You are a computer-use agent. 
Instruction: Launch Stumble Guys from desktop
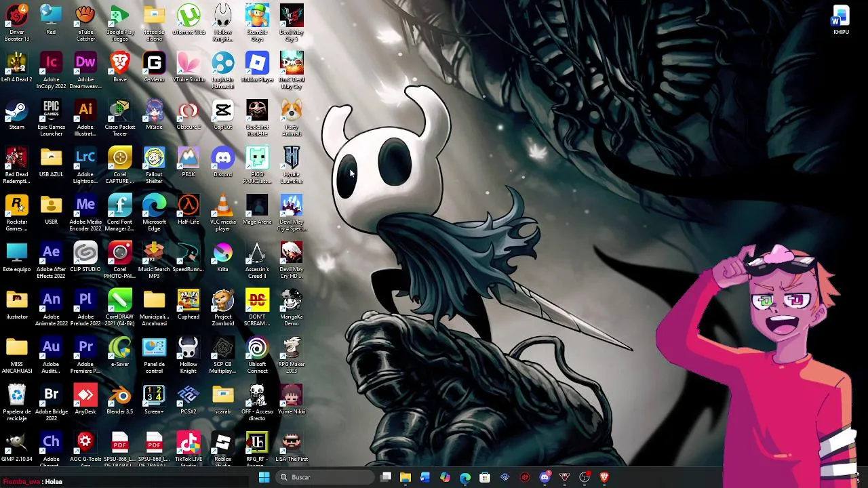tap(257, 23)
